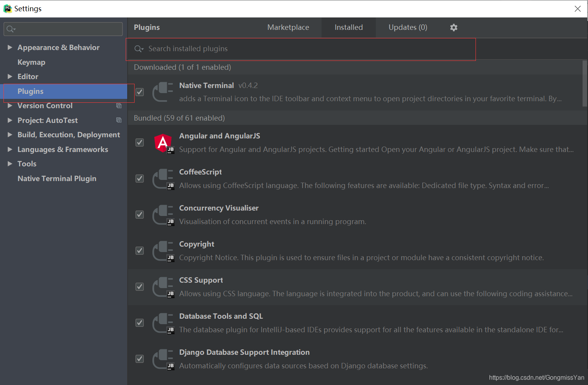This screenshot has width=588, height=385.
Task: Click the Django Database Support plugin icon
Action: [163, 359]
